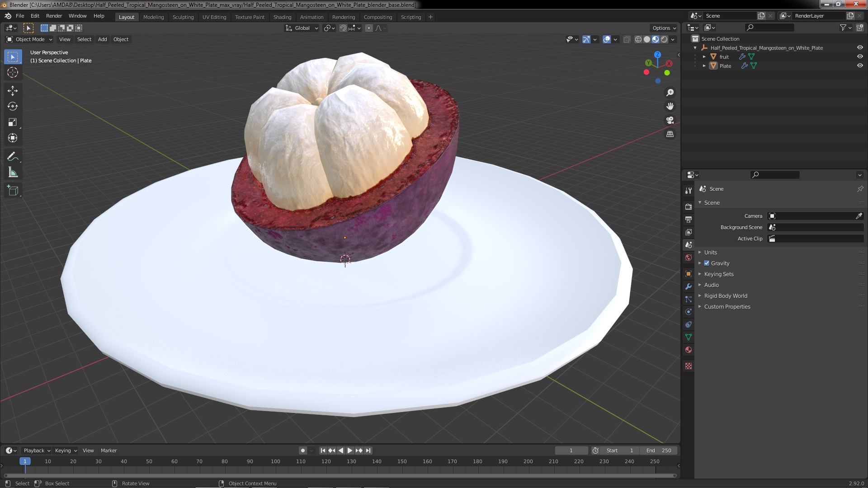Open the Render properties tab
Viewport: 868px width, 488px height.
point(689,206)
